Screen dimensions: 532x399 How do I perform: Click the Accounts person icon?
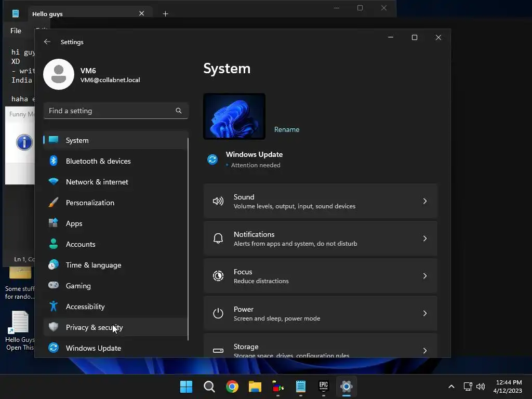pyautogui.click(x=54, y=244)
